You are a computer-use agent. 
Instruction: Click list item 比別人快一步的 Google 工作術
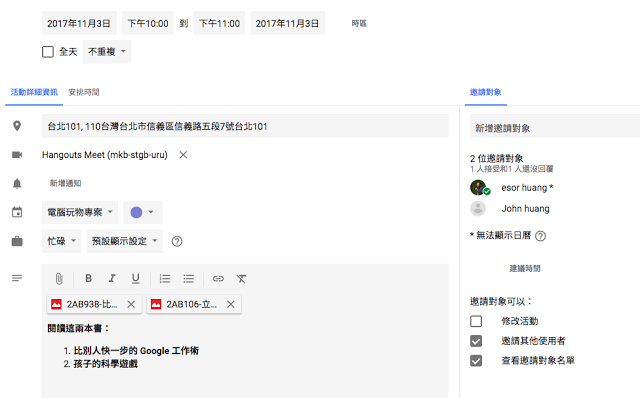pyautogui.click(x=136, y=351)
